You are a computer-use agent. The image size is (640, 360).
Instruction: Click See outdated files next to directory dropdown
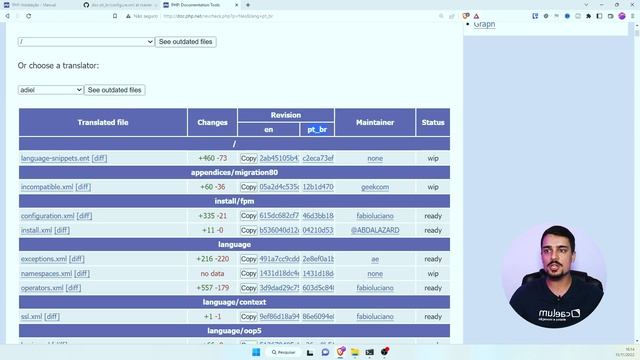186,42
